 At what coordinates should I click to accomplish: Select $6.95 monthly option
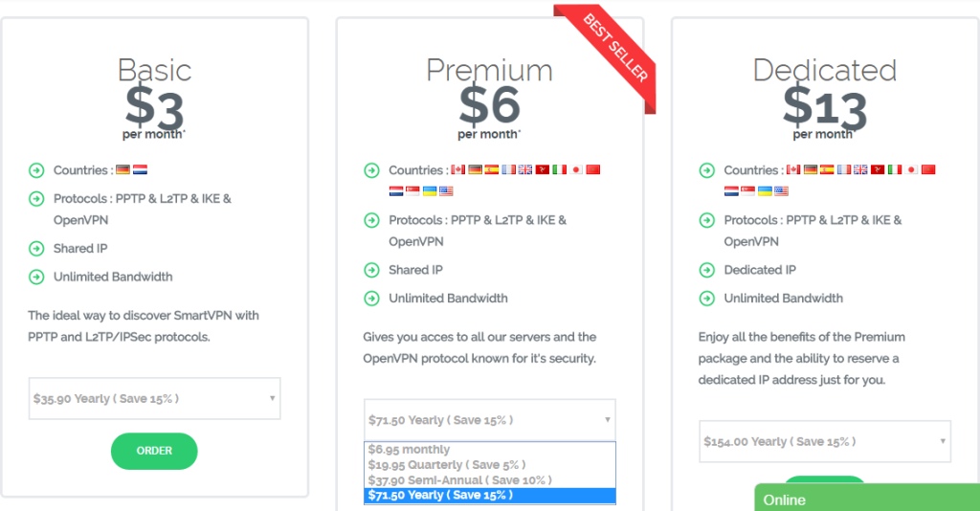click(x=489, y=449)
